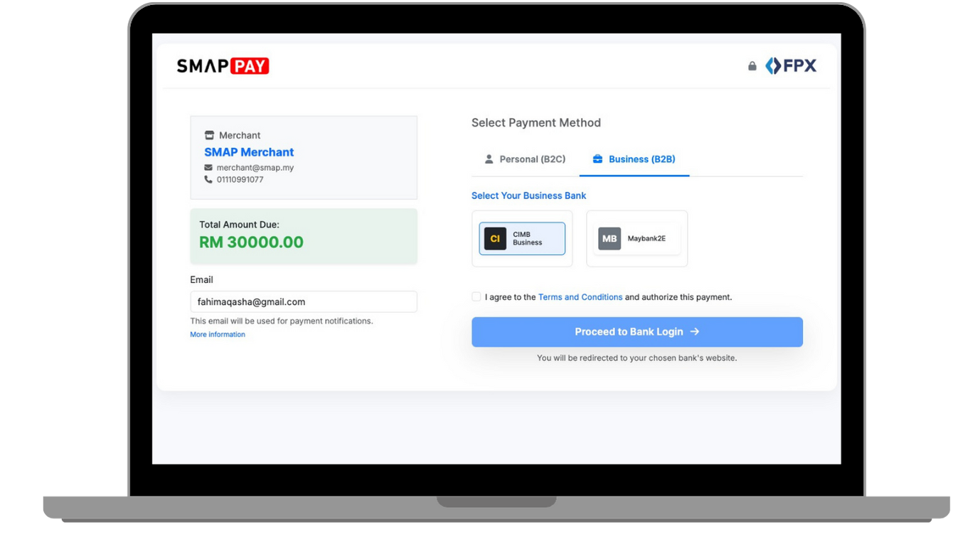Click the phone icon beside merchant number
The height and width of the screenshot is (544, 980).
208,180
